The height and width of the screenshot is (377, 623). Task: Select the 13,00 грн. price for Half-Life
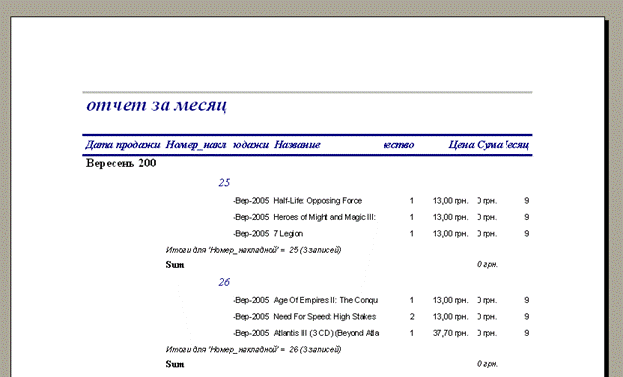451,201
